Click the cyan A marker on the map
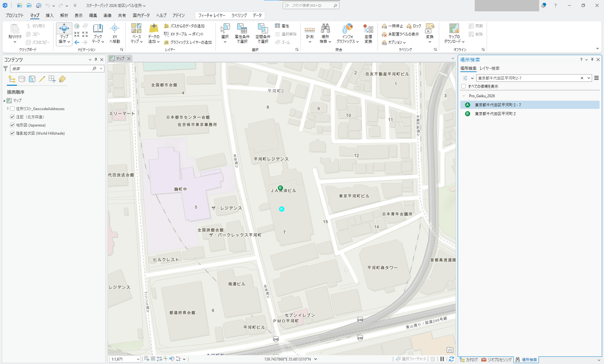The height and width of the screenshot is (364, 604). tap(282, 209)
